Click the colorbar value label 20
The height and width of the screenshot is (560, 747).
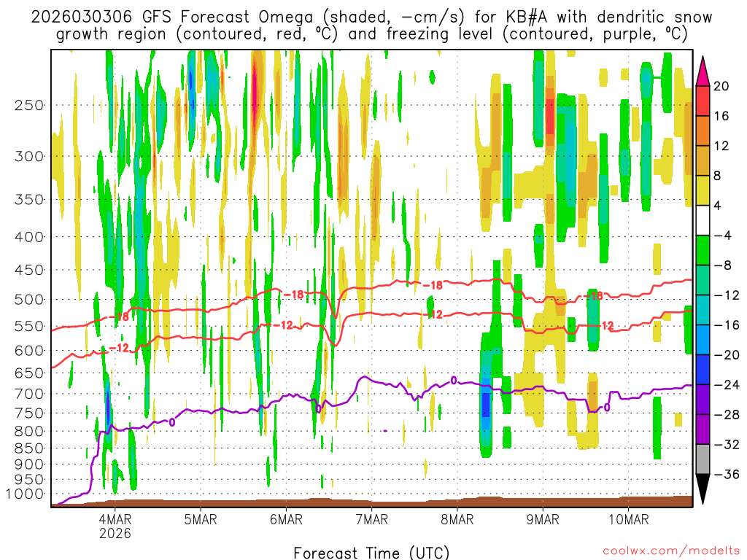point(721,86)
